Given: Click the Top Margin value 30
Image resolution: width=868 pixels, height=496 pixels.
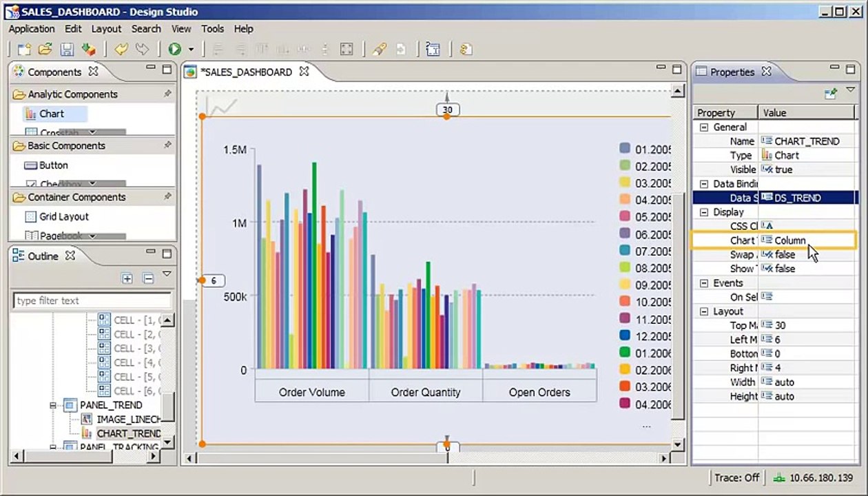Looking at the screenshot, I should tap(780, 325).
